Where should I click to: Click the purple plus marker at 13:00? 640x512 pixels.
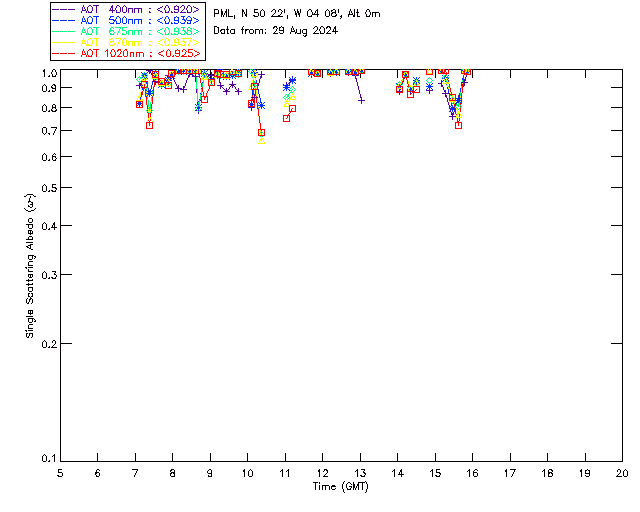tap(361, 100)
